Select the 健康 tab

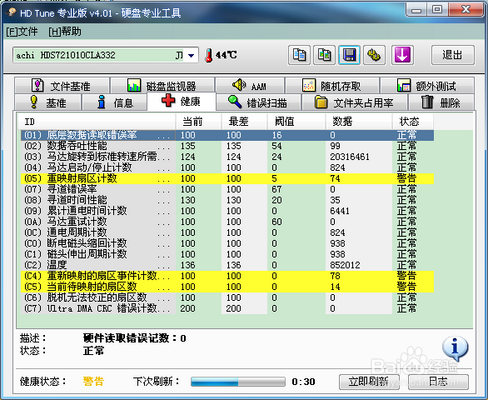point(181,101)
